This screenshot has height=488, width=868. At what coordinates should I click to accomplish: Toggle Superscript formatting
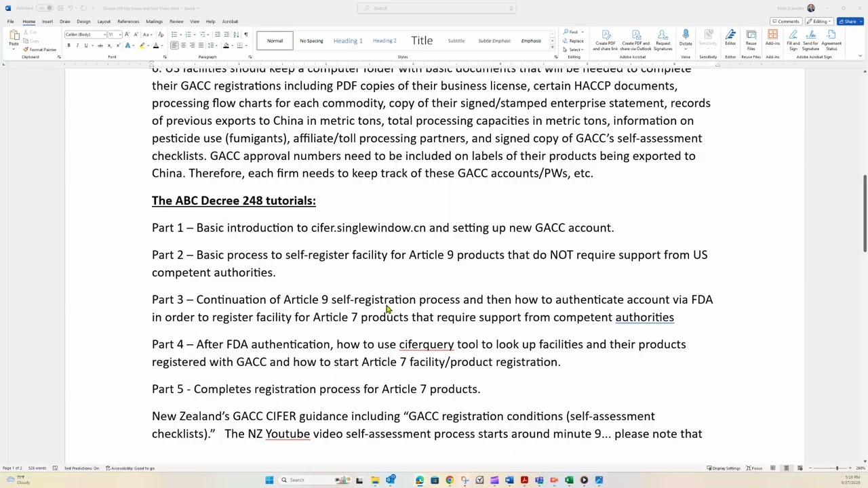118,45
